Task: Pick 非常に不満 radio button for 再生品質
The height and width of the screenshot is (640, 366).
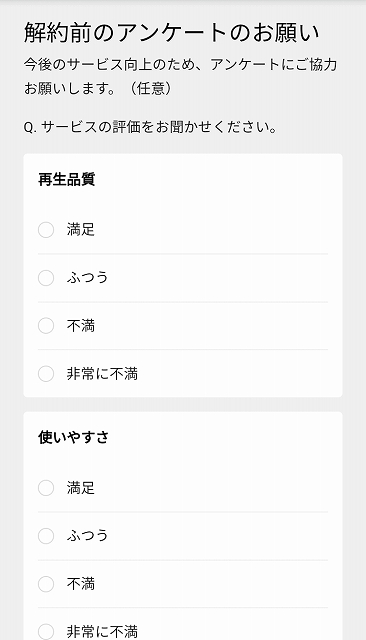Action: pos(46,374)
